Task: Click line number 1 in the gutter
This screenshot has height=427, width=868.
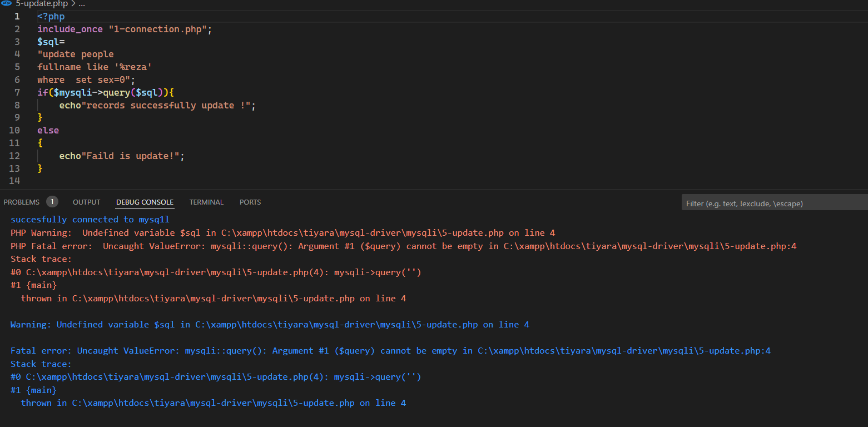Action: pyautogui.click(x=17, y=16)
